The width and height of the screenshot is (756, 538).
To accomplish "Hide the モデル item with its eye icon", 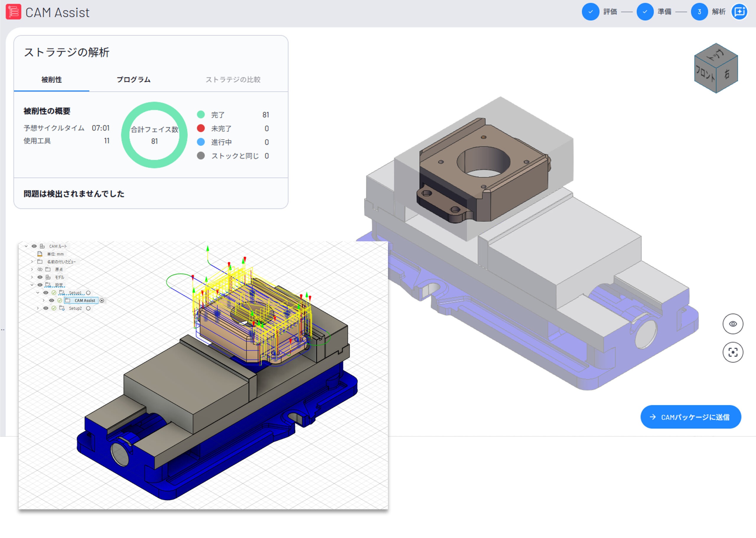I will pos(40,277).
